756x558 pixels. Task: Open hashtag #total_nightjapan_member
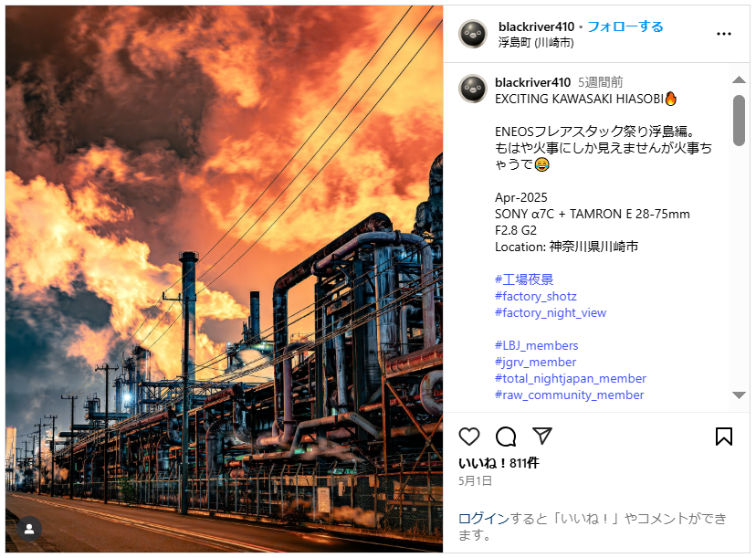(571, 378)
